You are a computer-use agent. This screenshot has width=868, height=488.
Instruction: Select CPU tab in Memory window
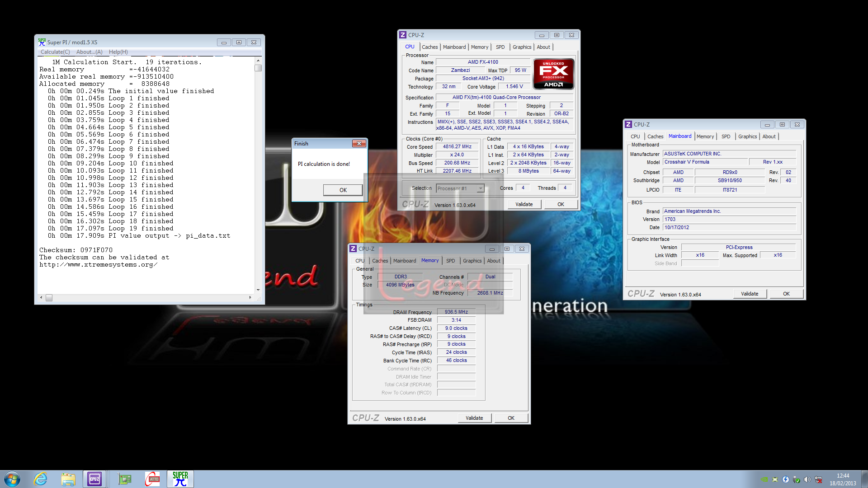pyautogui.click(x=360, y=261)
